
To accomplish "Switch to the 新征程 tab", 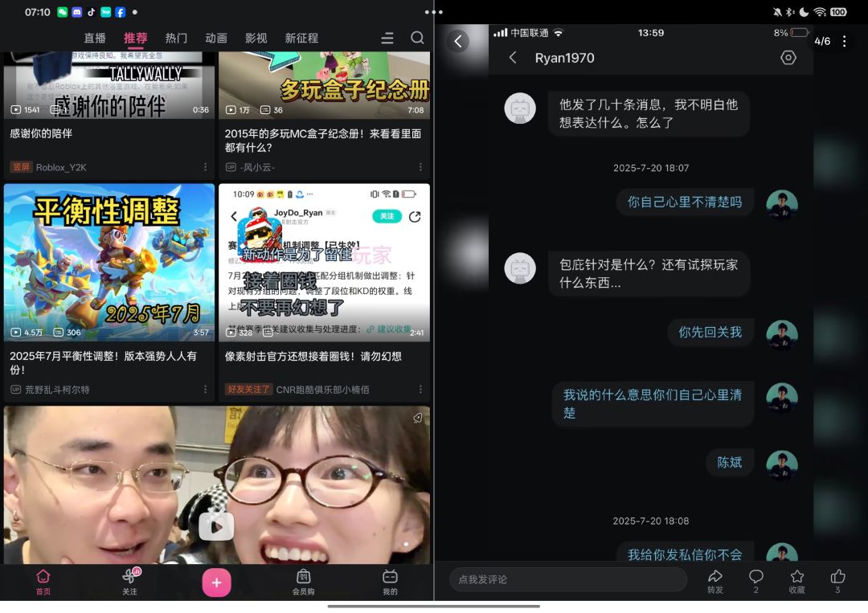I will (301, 39).
